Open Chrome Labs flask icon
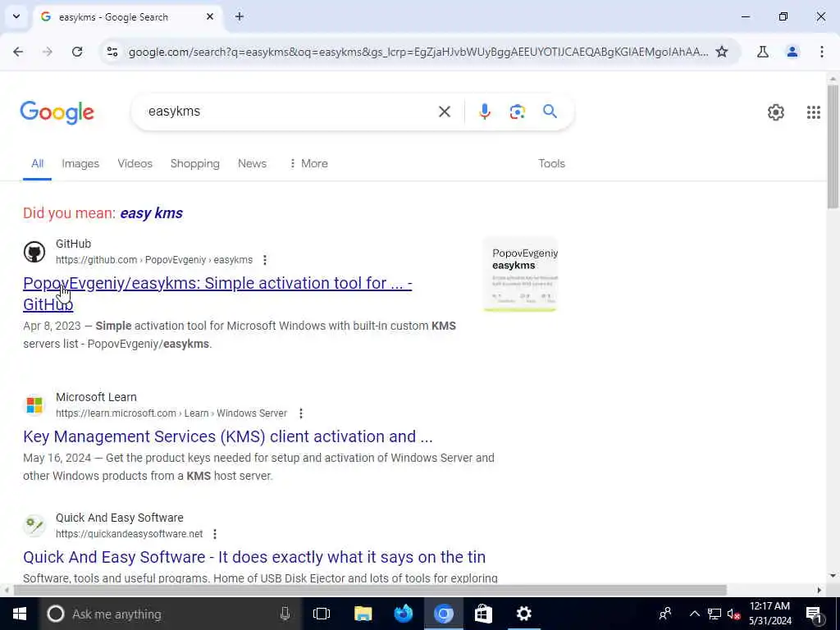 coord(763,52)
